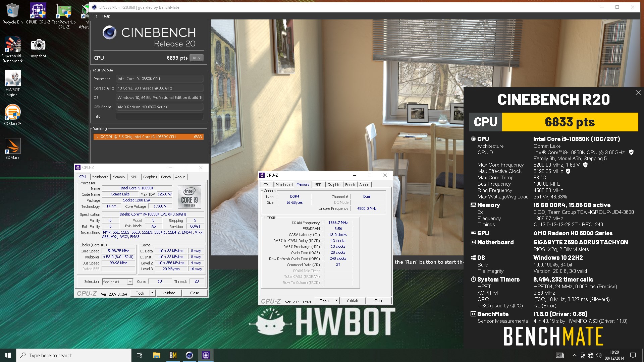Click the shield icon after 5198.35 MHz
Image resolution: width=644 pixels, height=362 pixels.
coord(568,171)
